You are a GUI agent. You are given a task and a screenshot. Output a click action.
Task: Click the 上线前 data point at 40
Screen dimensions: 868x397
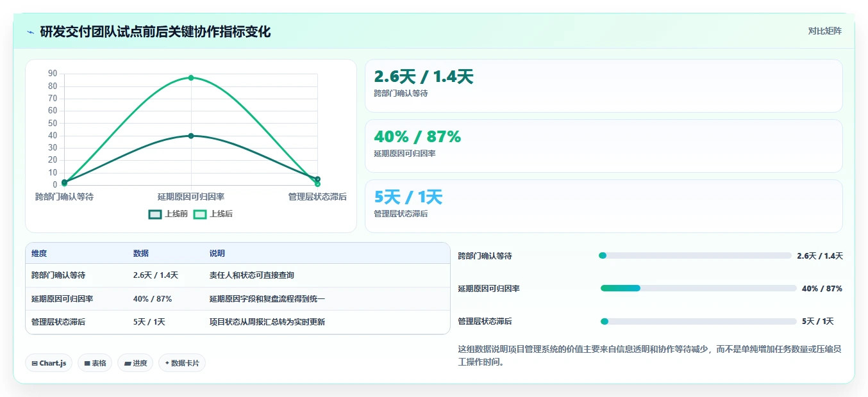pos(191,136)
